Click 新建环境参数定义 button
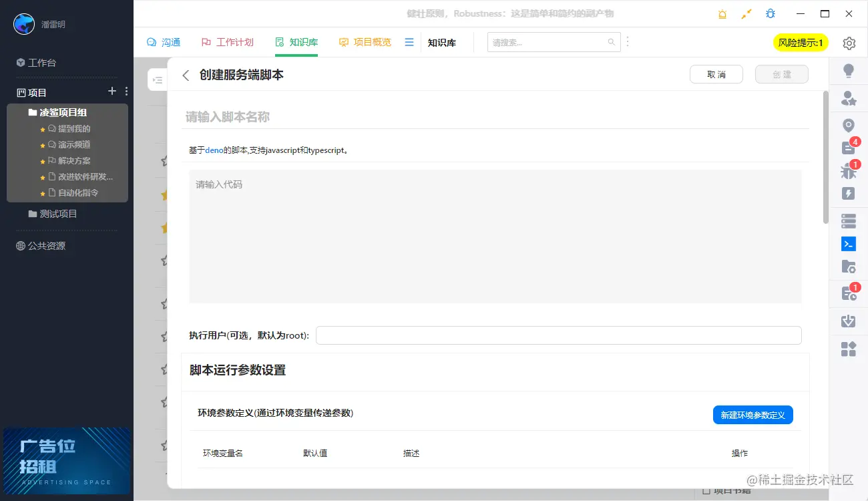Image resolution: width=868 pixels, height=501 pixels. click(x=753, y=415)
